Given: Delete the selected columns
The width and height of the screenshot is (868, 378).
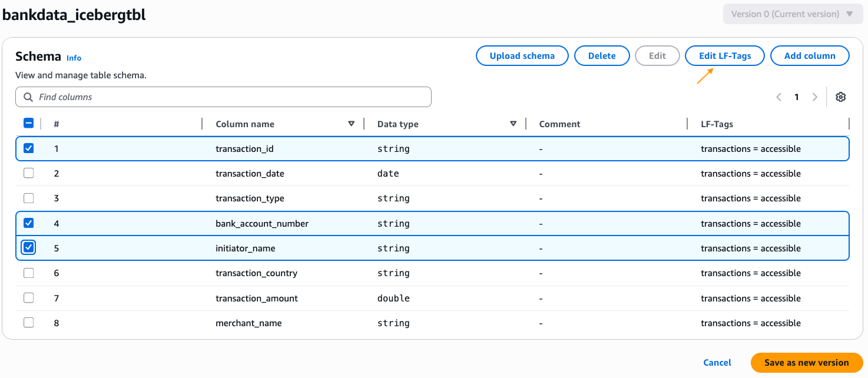Looking at the screenshot, I should pyautogui.click(x=601, y=56).
